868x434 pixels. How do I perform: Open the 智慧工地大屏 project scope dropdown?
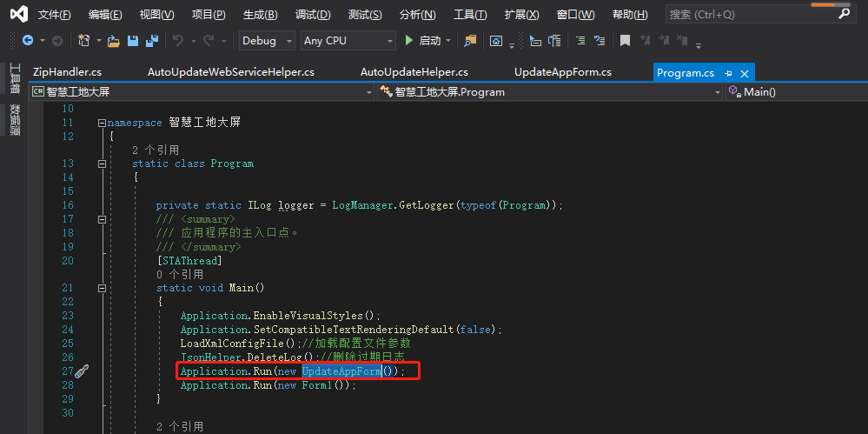(202, 92)
